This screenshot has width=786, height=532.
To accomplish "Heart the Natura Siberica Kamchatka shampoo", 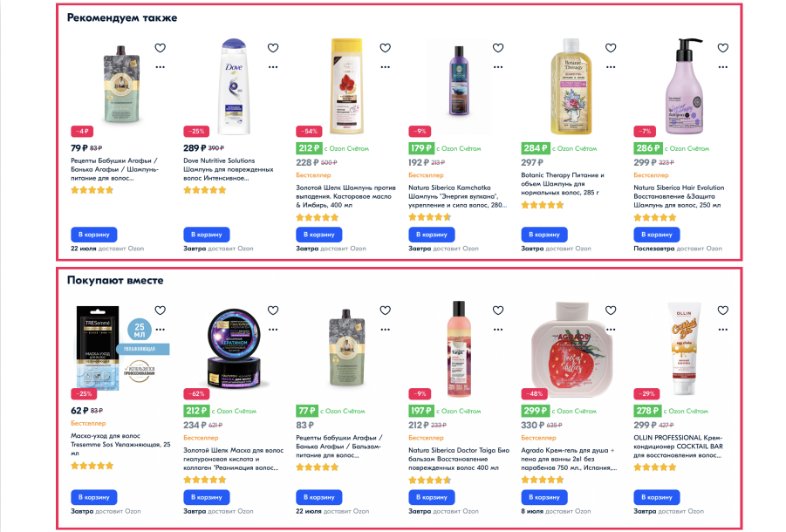I will click(x=498, y=48).
